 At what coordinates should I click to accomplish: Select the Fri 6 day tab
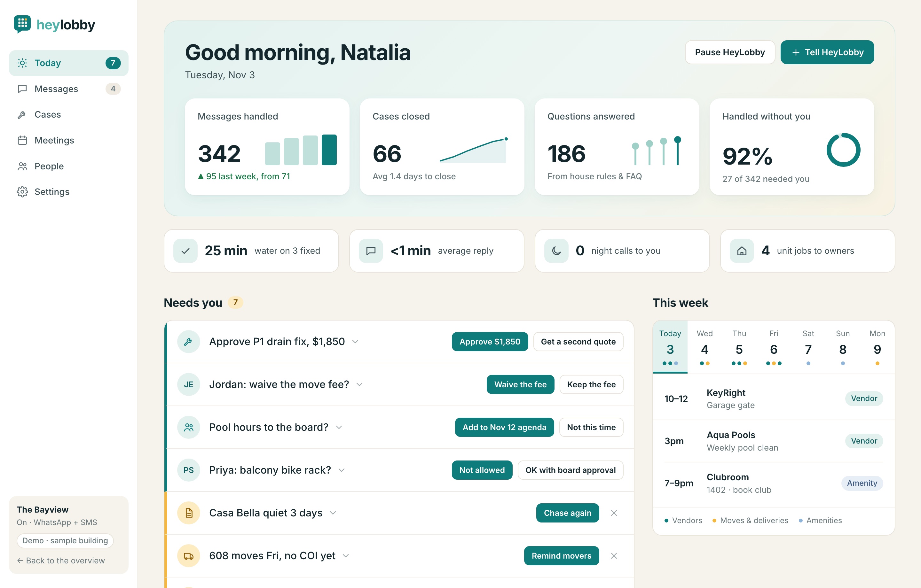[x=773, y=347]
